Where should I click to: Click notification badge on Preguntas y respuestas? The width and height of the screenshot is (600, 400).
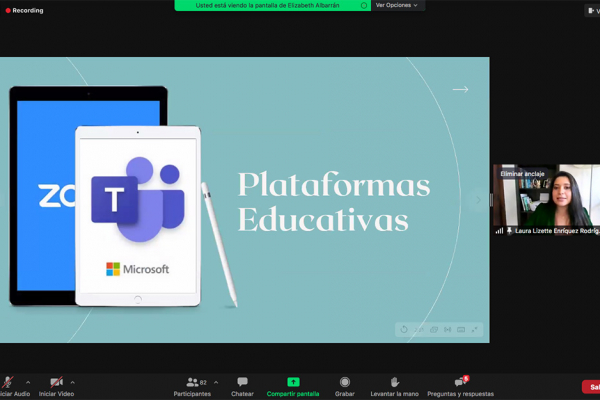(466, 379)
